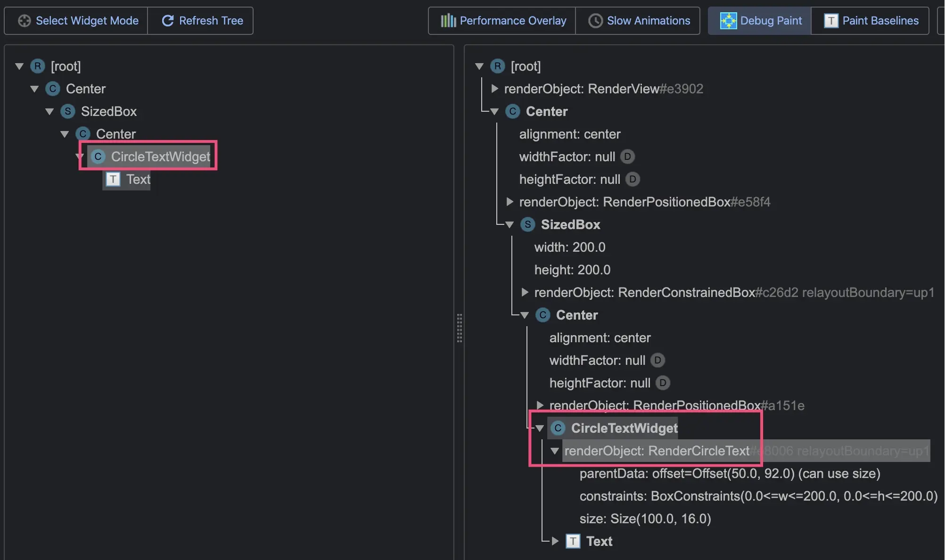
Task: Select renderObject RenderCircleText row
Action: pyautogui.click(x=657, y=451)
